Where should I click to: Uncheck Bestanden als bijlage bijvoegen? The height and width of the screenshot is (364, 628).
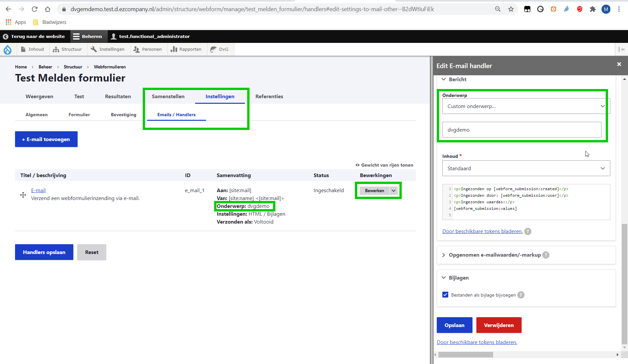click(445, 295)
